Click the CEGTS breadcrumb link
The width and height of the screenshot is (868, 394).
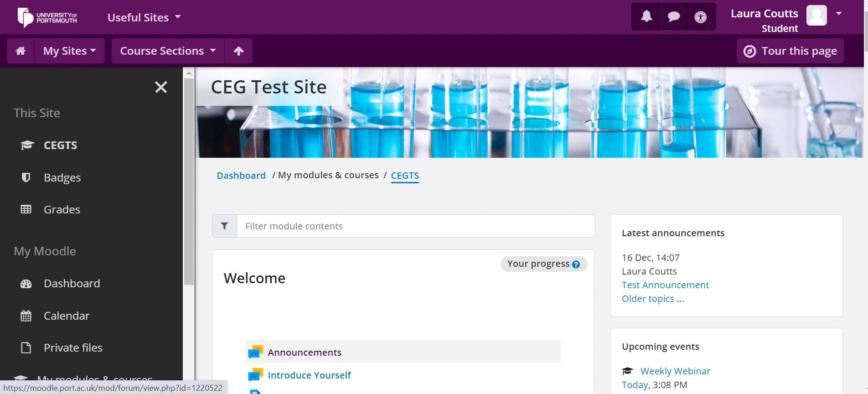(x=405, y=176)
